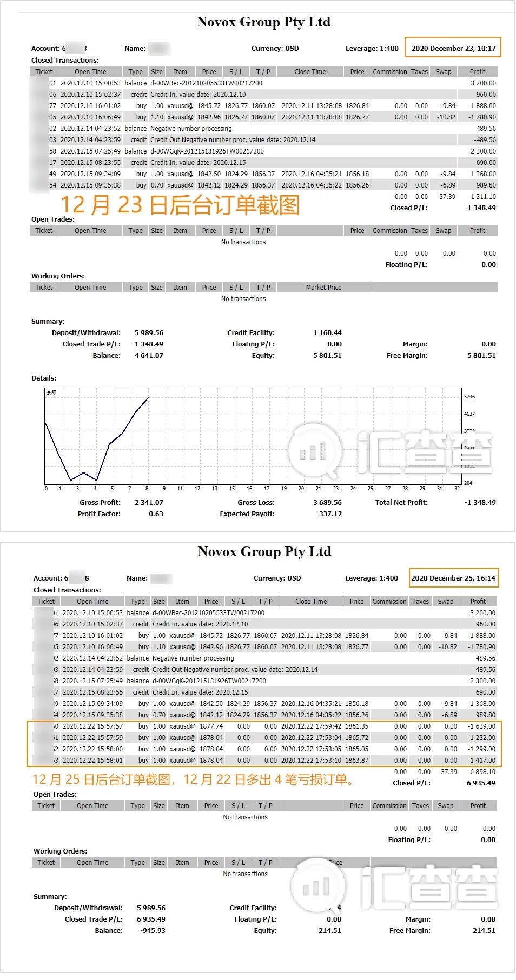
Task: Click the Gross Loss value "3 689.56"
Action: [327, 502]
